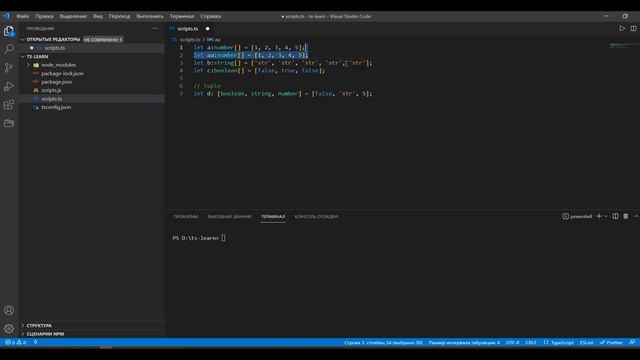
Task: Select the scripts.ts editor tab
Action: [x=188, y=29]
